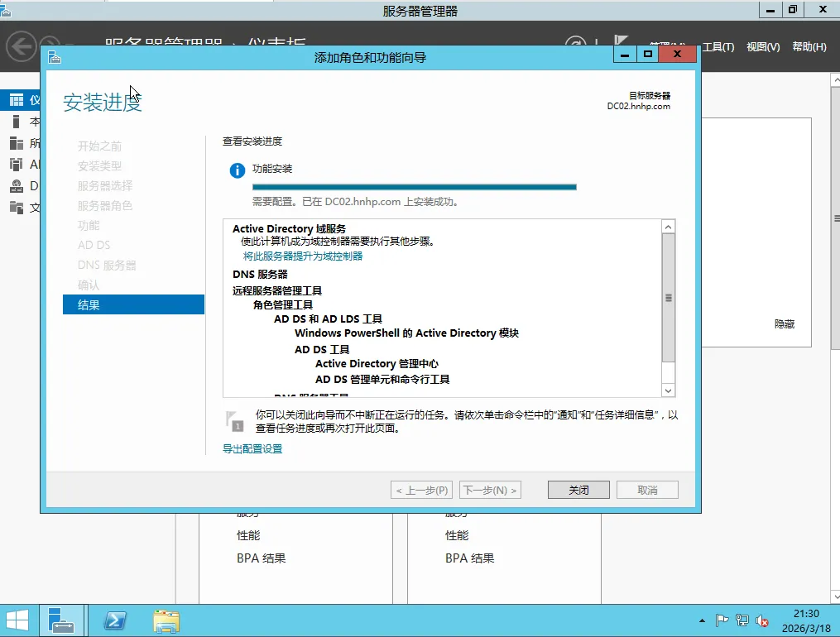The image size is (840, 637).
Task: Unmute the system volume in the tray
Action: click(763, 620)
